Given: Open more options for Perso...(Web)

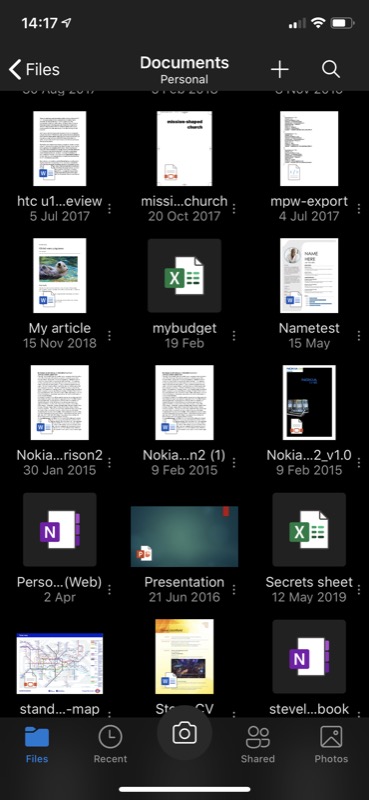Looking at the screenshot, I should pos(109,590).
